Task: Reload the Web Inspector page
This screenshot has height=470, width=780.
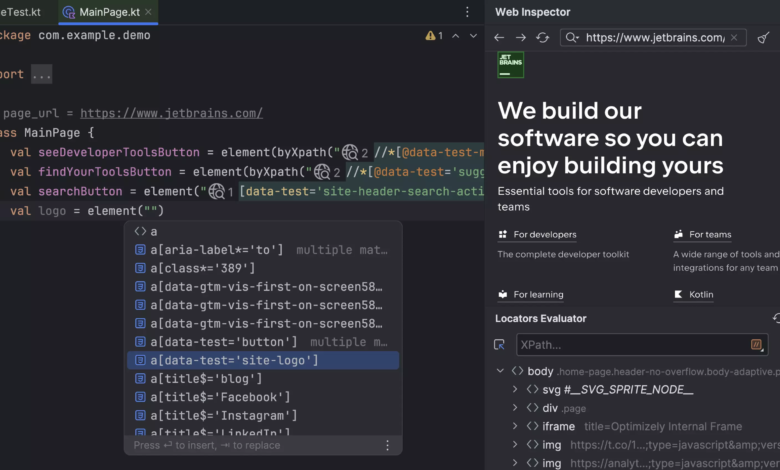Action: (x=543, y=38)
